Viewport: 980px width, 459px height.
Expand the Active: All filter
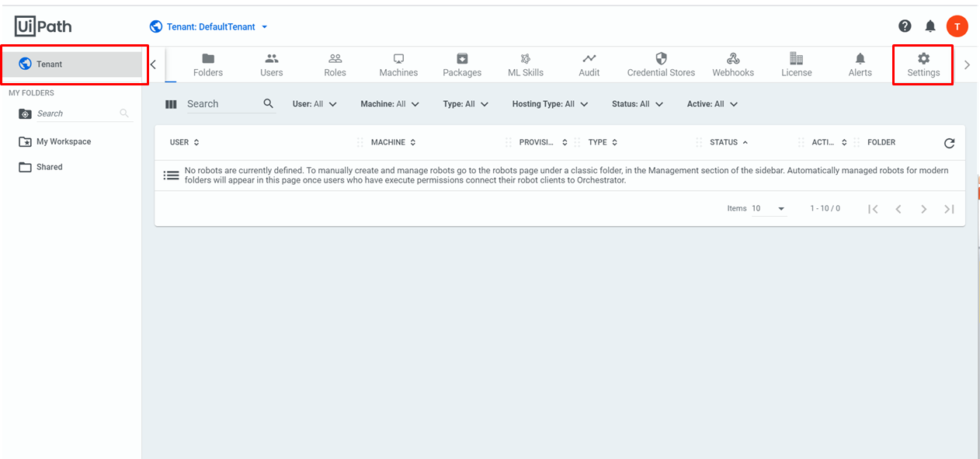pos(713,104)
